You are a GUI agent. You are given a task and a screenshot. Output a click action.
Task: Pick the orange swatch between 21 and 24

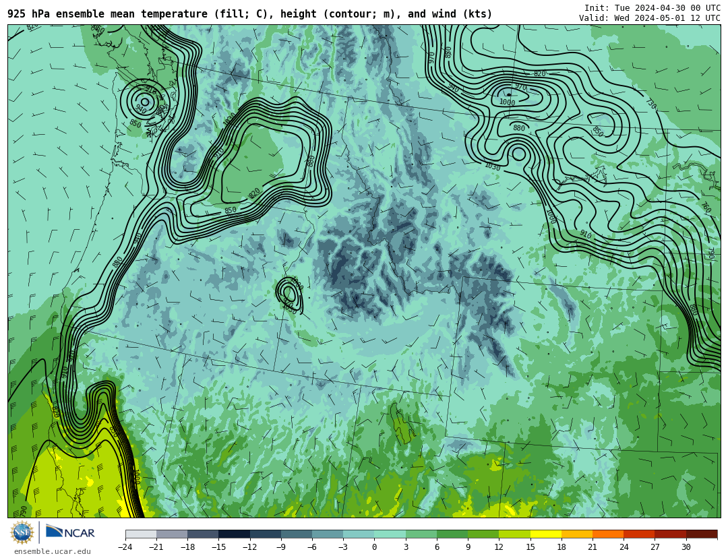608,534
